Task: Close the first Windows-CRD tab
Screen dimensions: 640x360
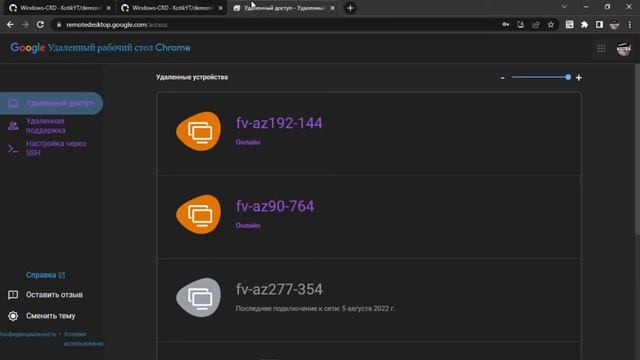Action: [109, 8]
